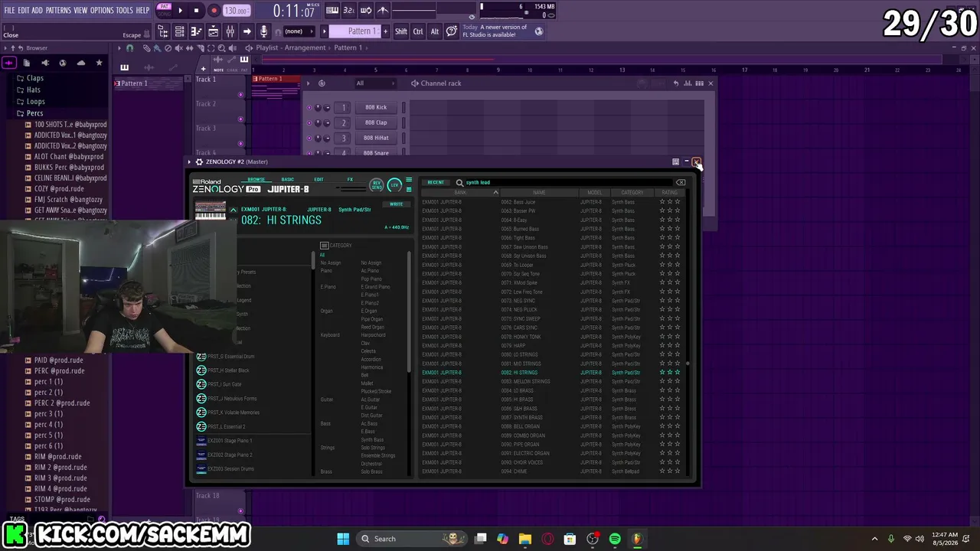Open the ADD menu

tap(37, 10)
